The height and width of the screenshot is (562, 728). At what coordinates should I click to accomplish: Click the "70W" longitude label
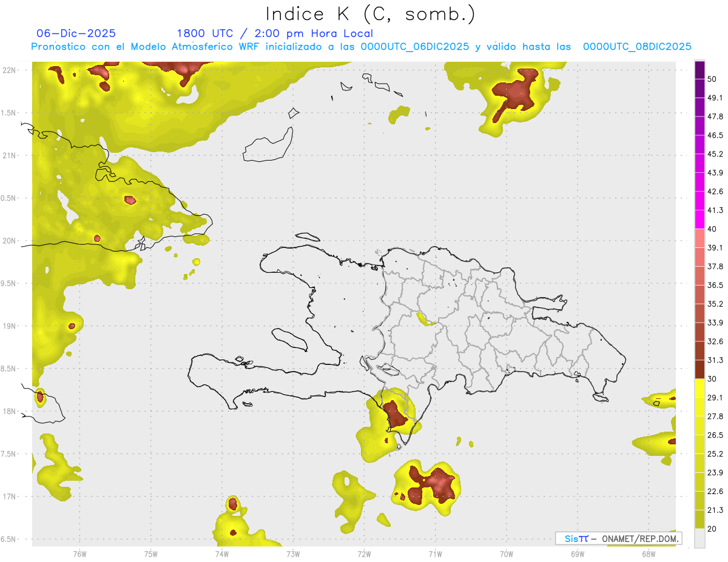pyautogui.click(x=506, y=554)
